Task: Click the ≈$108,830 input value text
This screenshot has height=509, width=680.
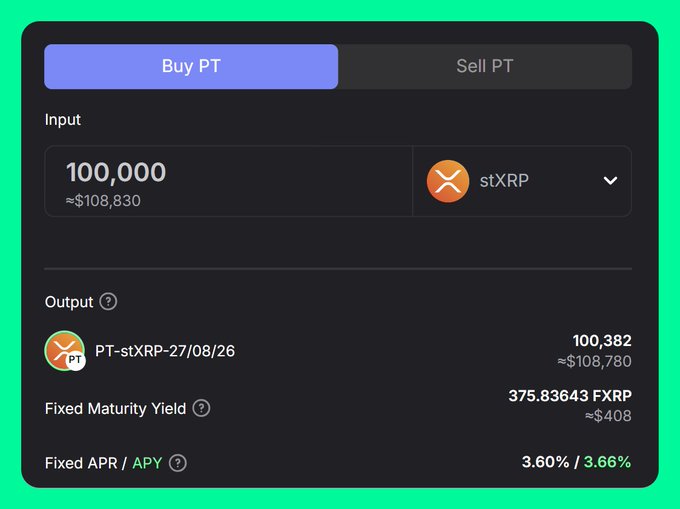Action: coord(103,201)
